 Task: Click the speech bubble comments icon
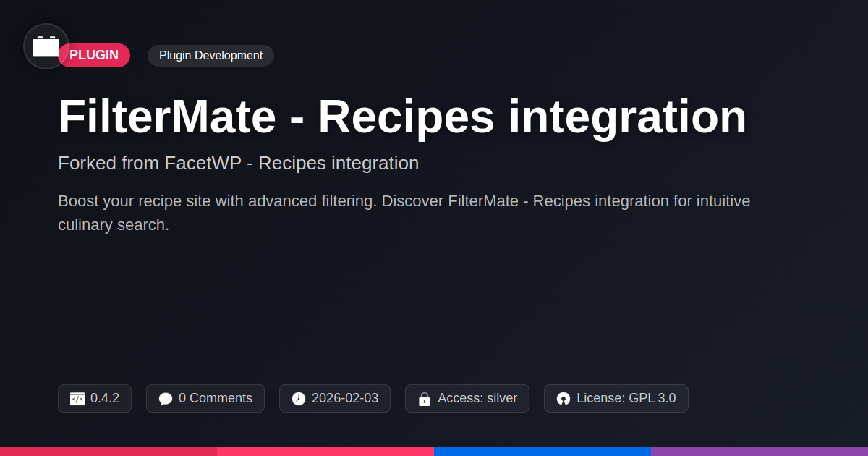point(166,399)
